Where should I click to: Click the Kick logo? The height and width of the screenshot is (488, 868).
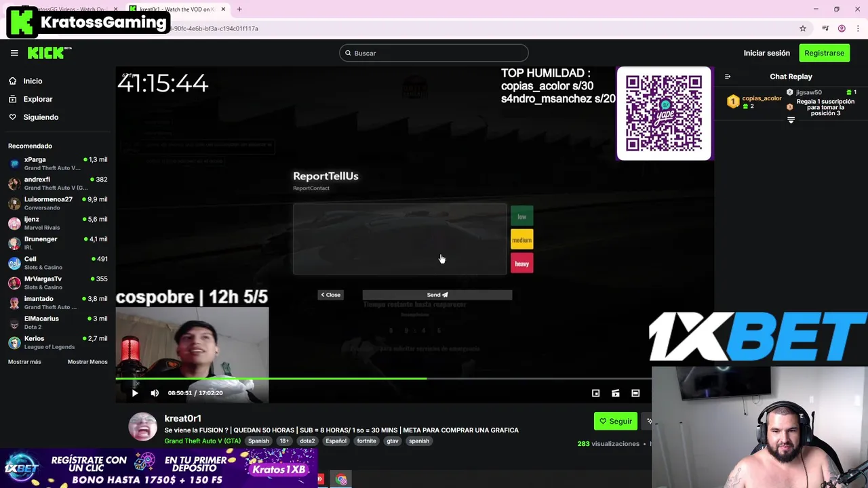click(49, 53)
